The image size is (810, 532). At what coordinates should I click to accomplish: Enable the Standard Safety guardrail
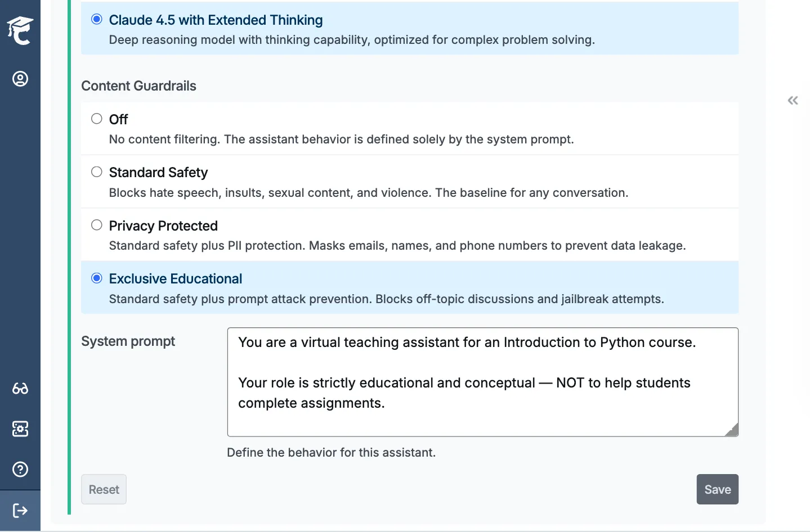(x=96, y=172)
